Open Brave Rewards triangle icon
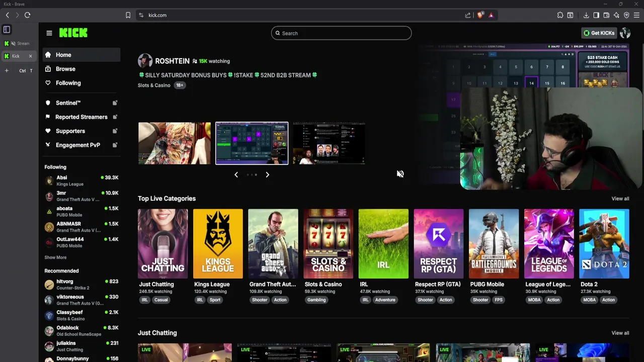644x362 pixels. pyautogui.click(x=491, y=15)
